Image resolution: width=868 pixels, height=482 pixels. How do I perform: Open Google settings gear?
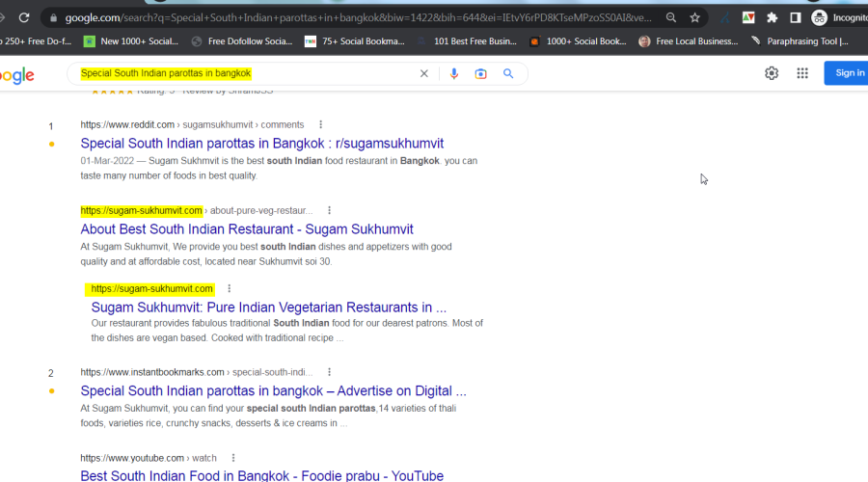click(772, 73)
